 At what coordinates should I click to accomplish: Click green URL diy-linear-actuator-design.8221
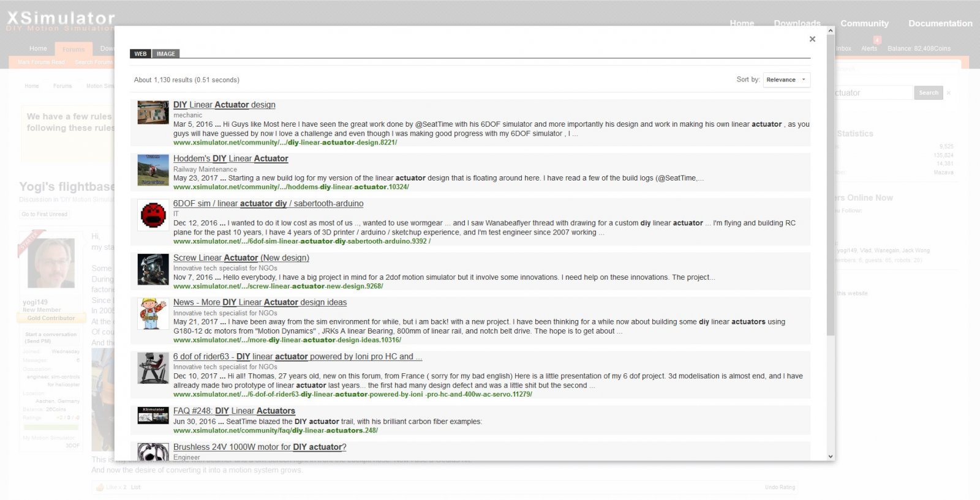pyautogui.click(x=285, y=143)
